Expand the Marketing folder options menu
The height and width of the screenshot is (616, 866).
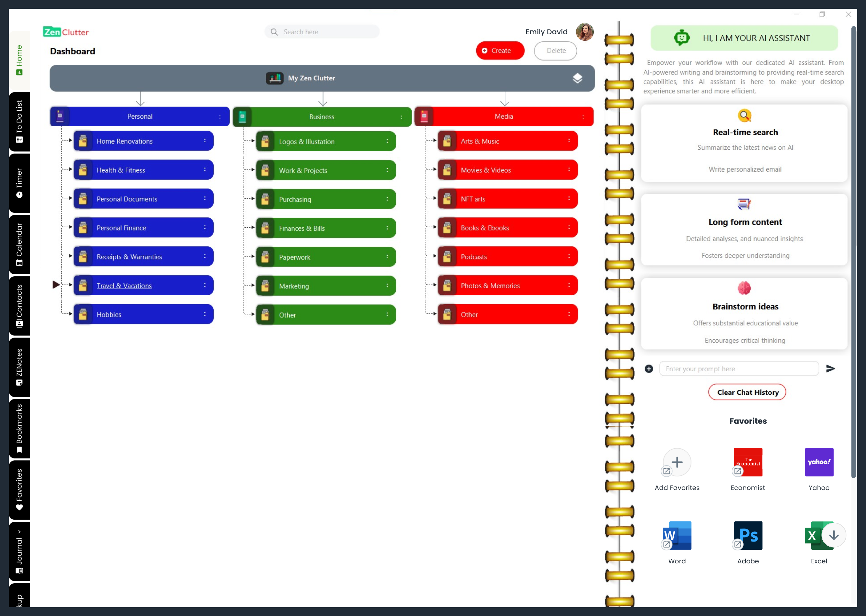pos(387,286)
